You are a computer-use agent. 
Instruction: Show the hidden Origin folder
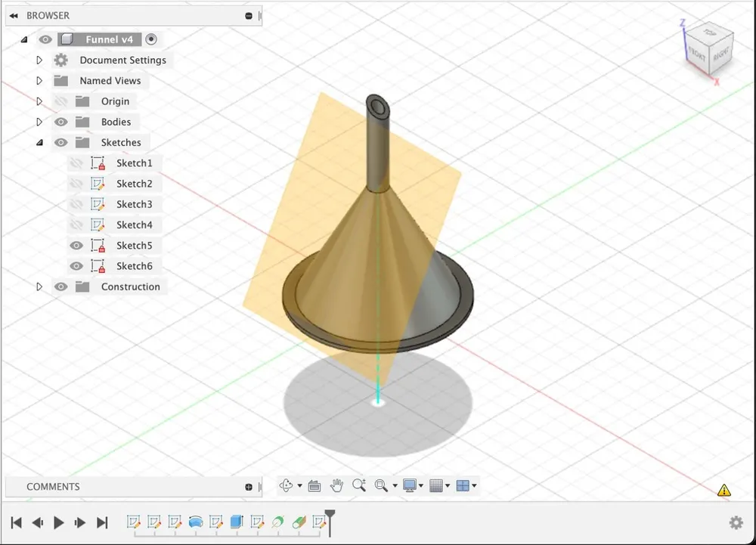60,101
